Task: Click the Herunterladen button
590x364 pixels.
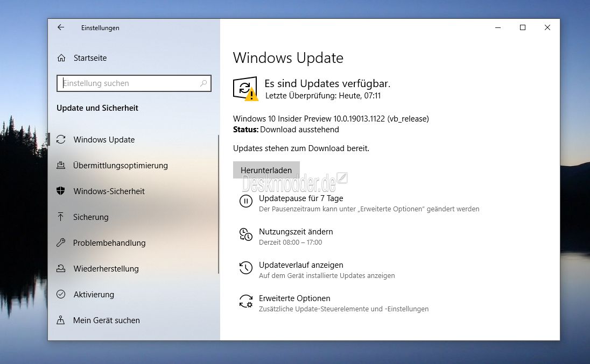Action: pyautogui.click(x=266, y=170)
